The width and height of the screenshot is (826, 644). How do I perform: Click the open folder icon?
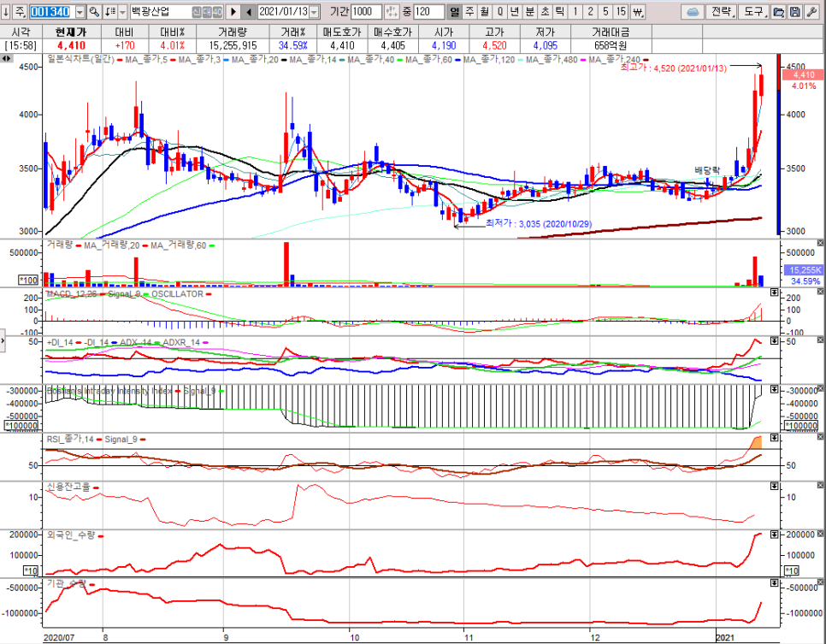[x=779, y=12]
